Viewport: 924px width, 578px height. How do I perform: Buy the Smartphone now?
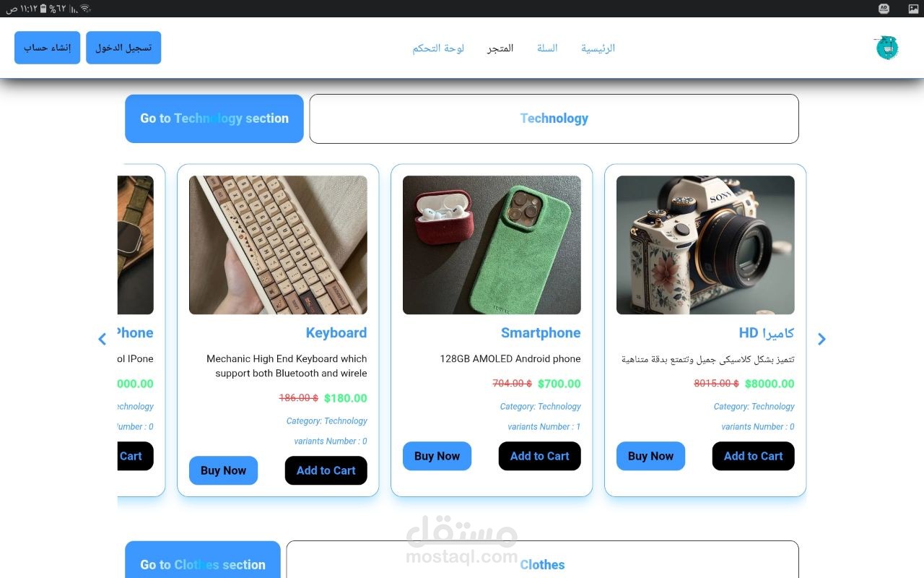[437, 456]
